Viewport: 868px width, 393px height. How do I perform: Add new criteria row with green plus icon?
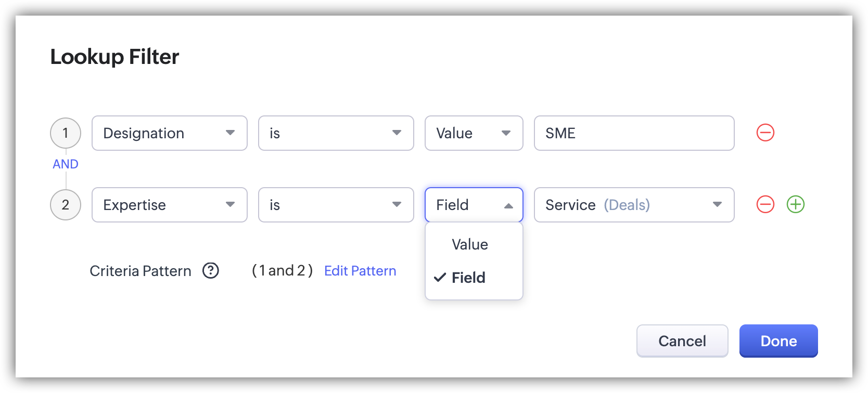click(795, 205)
